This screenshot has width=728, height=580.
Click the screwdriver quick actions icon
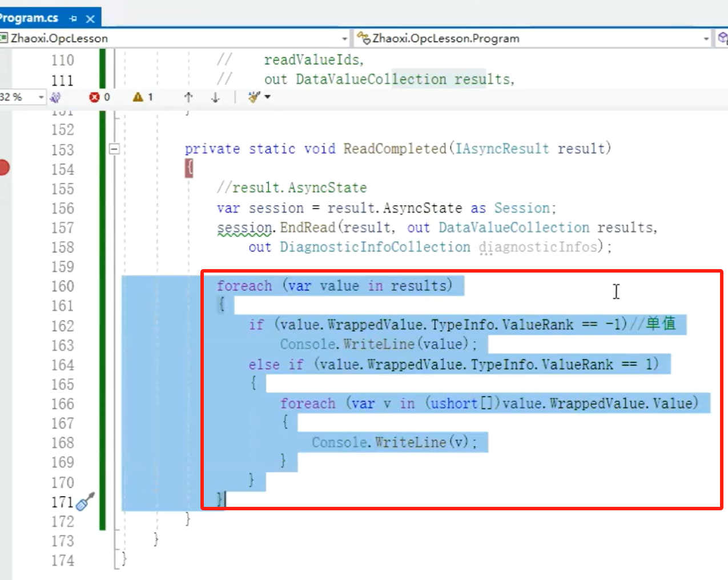(85, 502)
